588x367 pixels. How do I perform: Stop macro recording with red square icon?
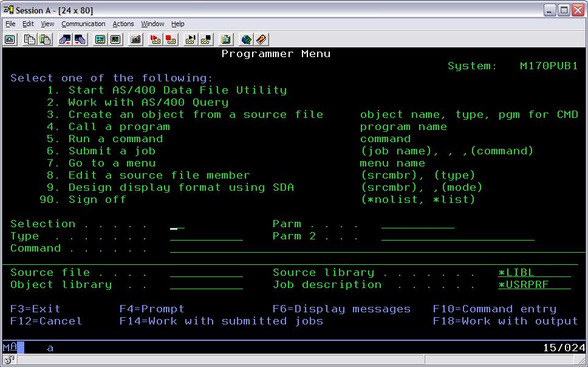[x=171, y=39]
